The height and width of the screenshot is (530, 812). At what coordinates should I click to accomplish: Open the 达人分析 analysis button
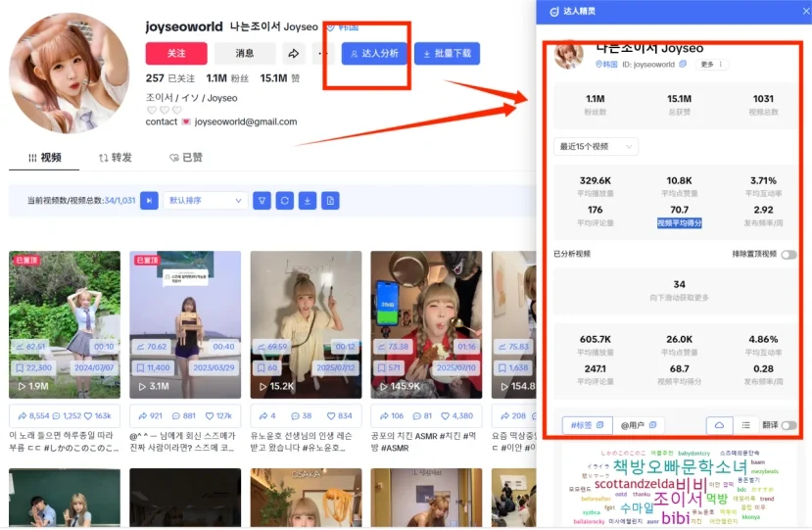pyautogui.click(x=375, y=53)
